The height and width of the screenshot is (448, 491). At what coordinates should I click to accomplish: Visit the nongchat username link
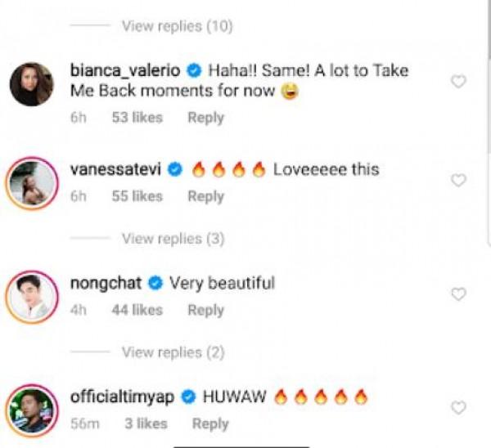tap(106, 284)
